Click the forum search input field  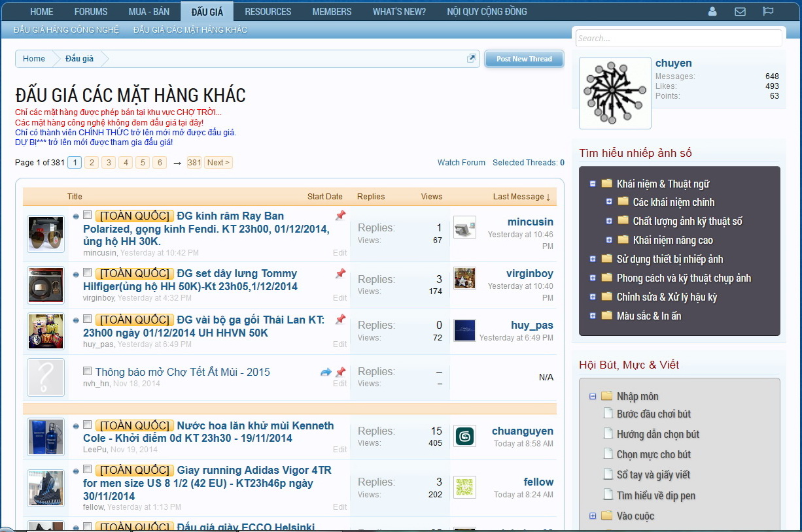678,39
